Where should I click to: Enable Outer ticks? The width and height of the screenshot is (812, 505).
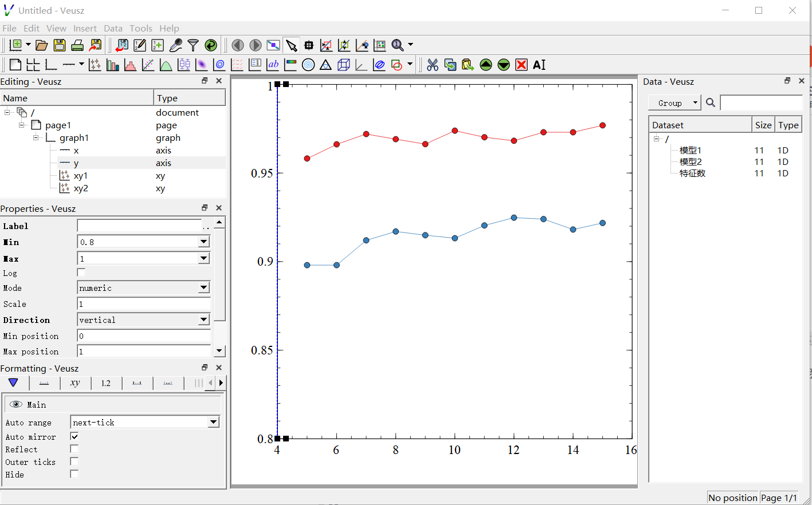click(74, 461)
